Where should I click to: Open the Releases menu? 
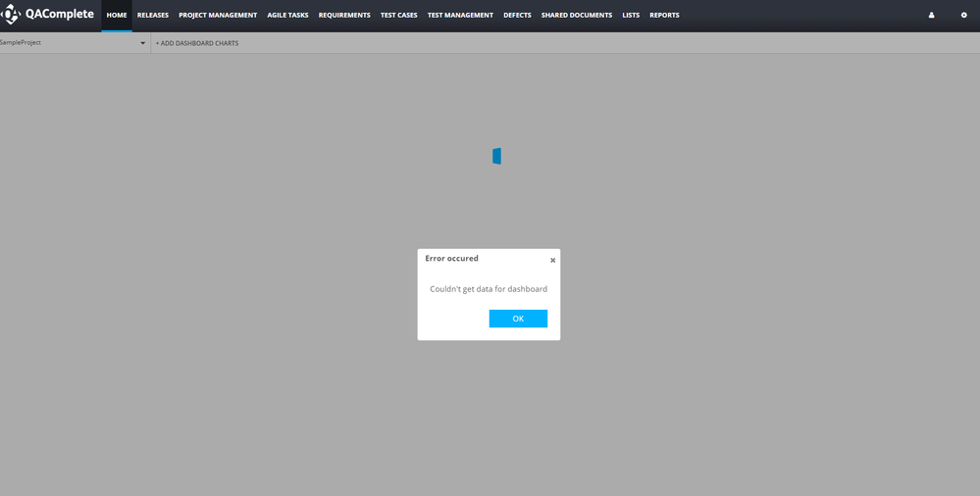pyautogui.click(x=152, y=15)
